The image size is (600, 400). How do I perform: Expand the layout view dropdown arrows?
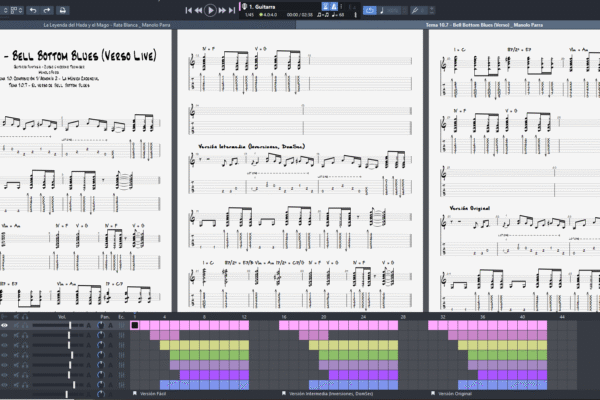(x=21, y=10)
